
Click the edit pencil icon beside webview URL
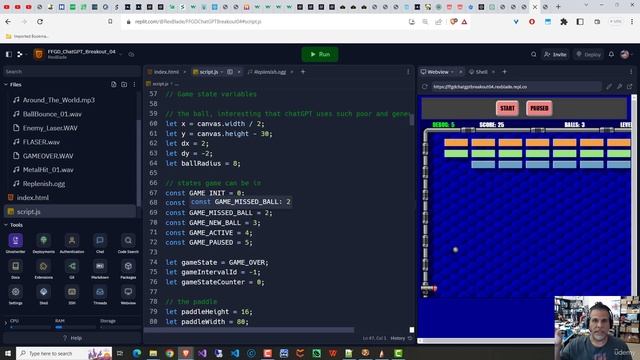click(x=609, y=87)
